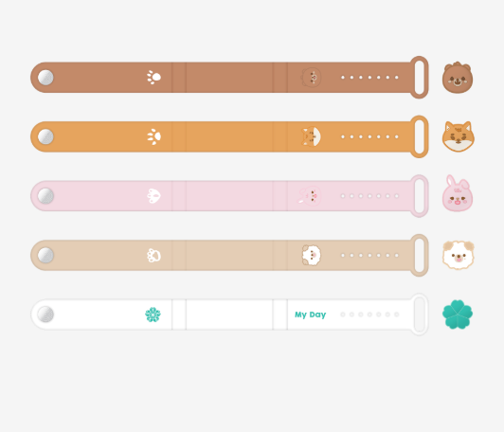Click the pink rabbit face icon
This screenshot has height=432, width=504.
[x=458, y=193]
